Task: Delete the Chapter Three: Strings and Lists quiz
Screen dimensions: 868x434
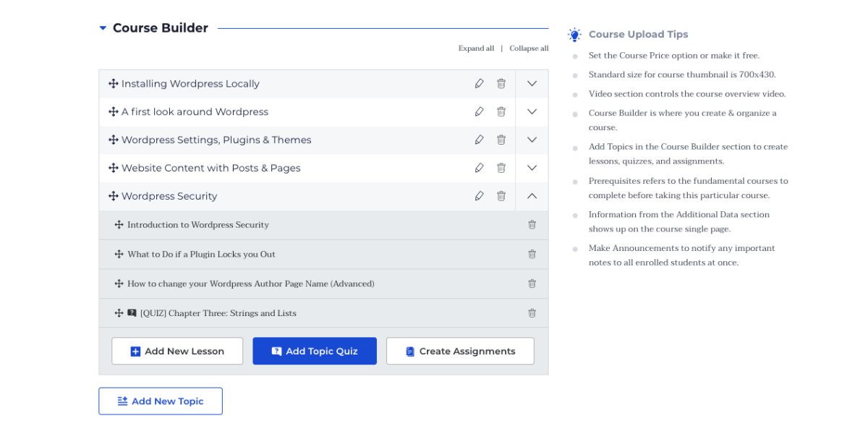Action: tap(532, 313)
